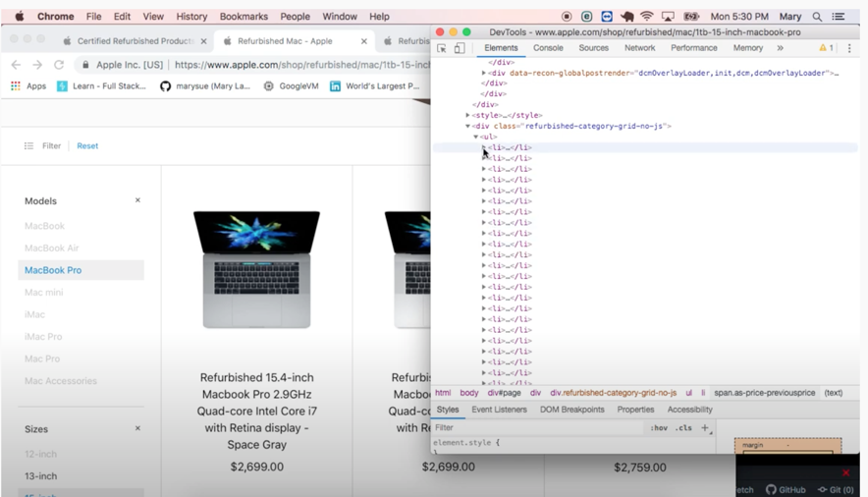
Task: Reload the page in Chrome
Action: tap(59, 65)
